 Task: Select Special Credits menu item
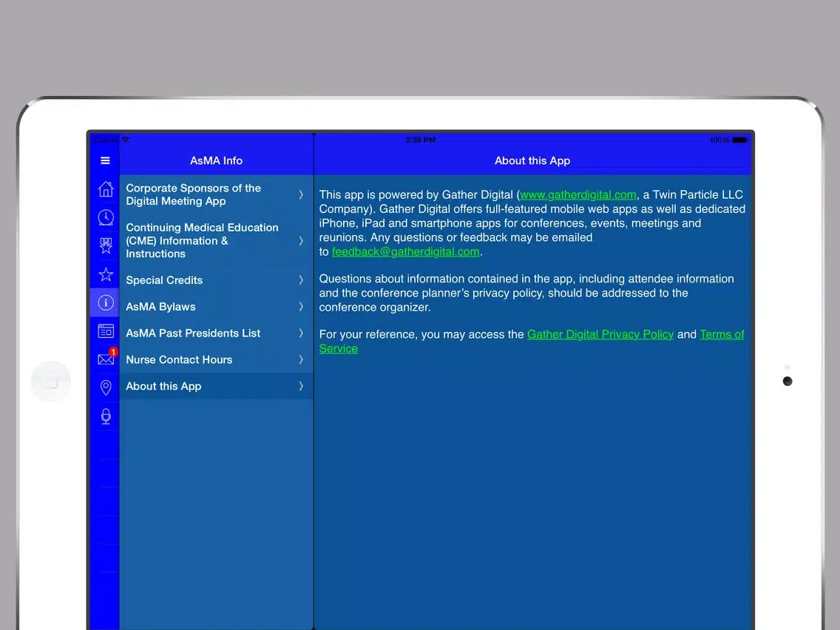[216, 280]
